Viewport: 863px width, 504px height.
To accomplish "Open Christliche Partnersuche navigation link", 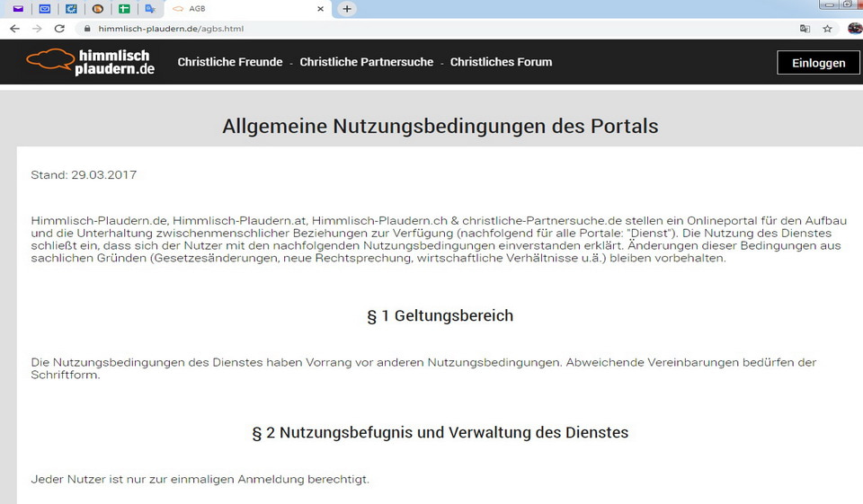I will [x=367, y=62].
